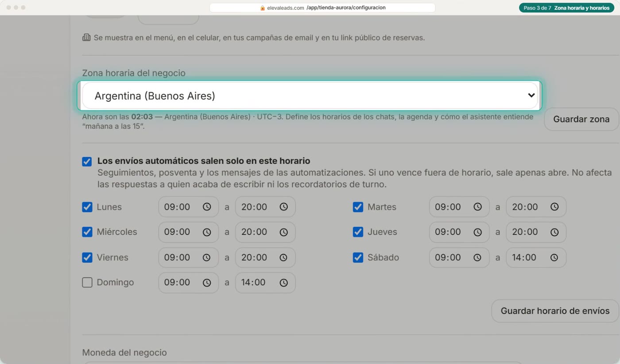
Task: Edit the Domingo 14:00 end time field
Action: (x=265, y=283)
